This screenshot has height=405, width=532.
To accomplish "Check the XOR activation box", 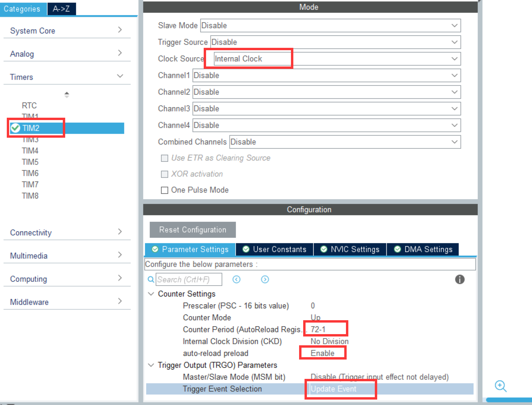I will click(x=165, y=174).
